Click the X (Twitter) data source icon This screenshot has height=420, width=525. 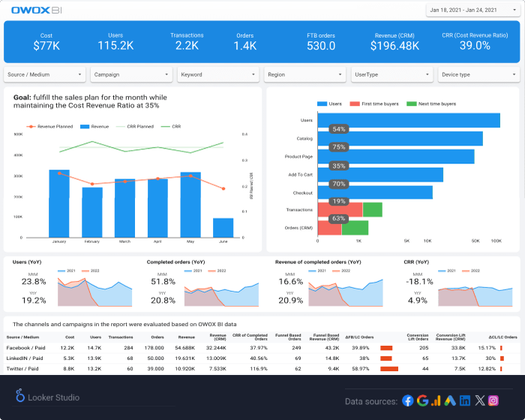click(479, 400)
